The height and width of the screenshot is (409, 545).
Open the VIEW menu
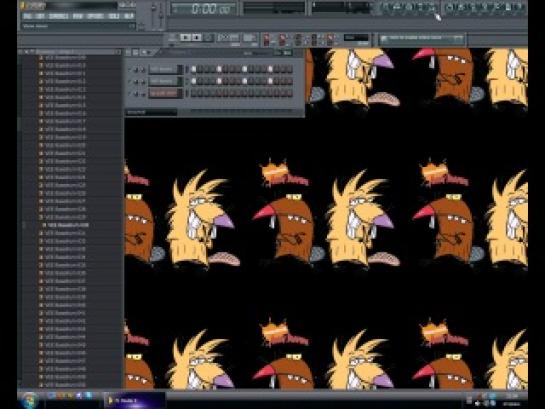click(x=78, y=16)
